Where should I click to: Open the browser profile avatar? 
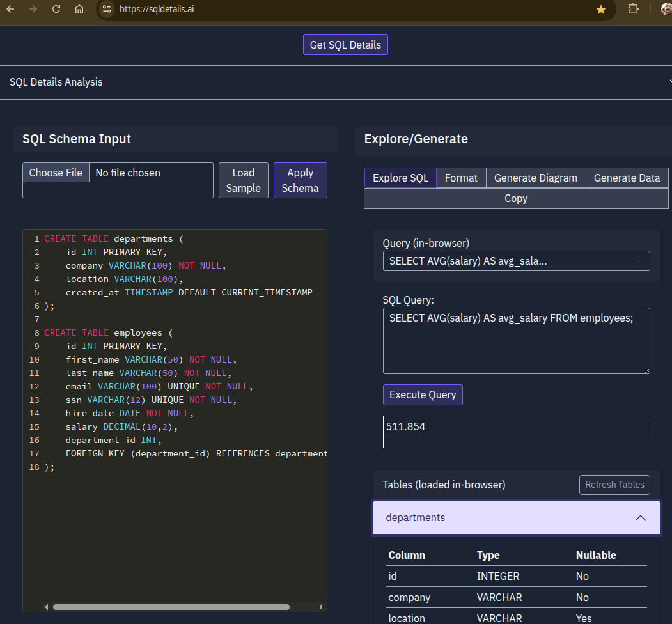click(x=664, y=10)
